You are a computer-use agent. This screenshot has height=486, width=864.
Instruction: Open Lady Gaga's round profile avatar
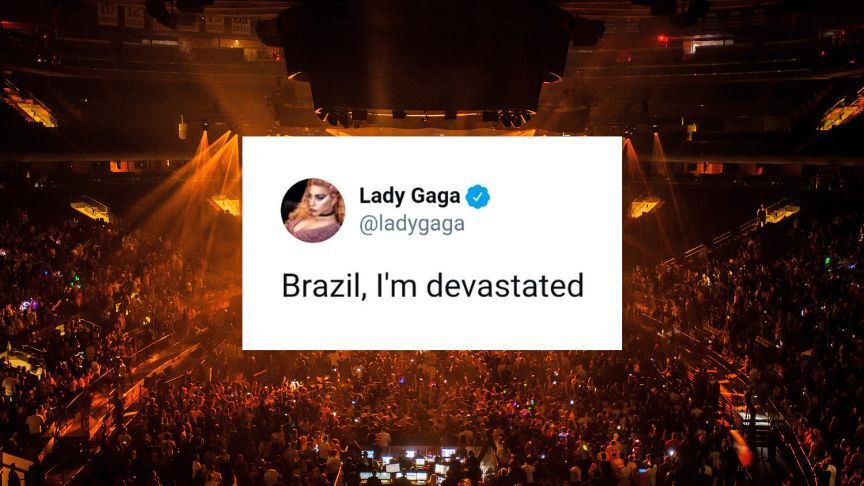click(312, 210)
